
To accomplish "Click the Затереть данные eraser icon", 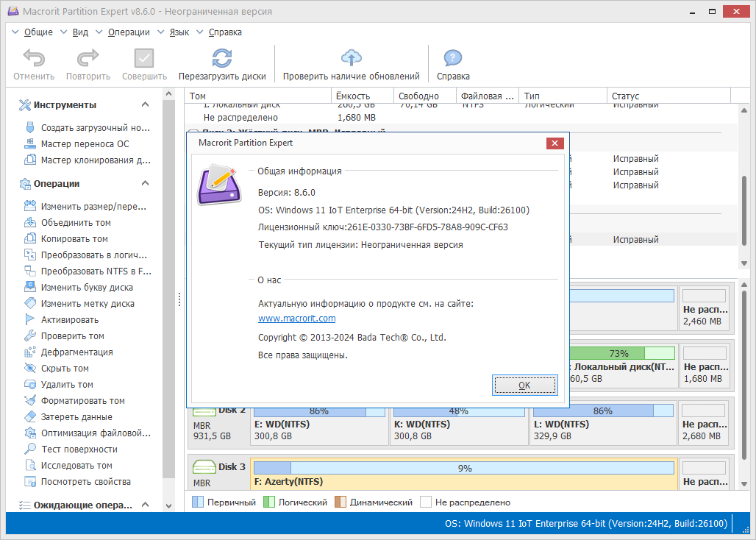I will pos(30,416).
